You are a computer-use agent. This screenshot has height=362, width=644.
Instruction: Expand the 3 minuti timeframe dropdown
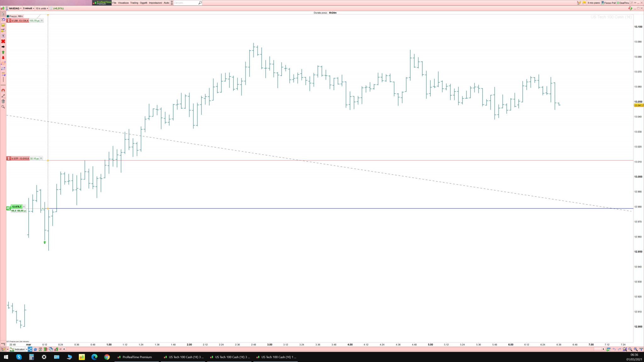pos(29,8)
